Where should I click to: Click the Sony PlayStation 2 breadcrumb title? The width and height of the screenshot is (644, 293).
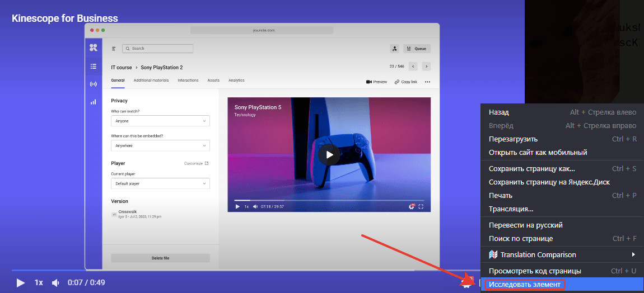[162, 67]
